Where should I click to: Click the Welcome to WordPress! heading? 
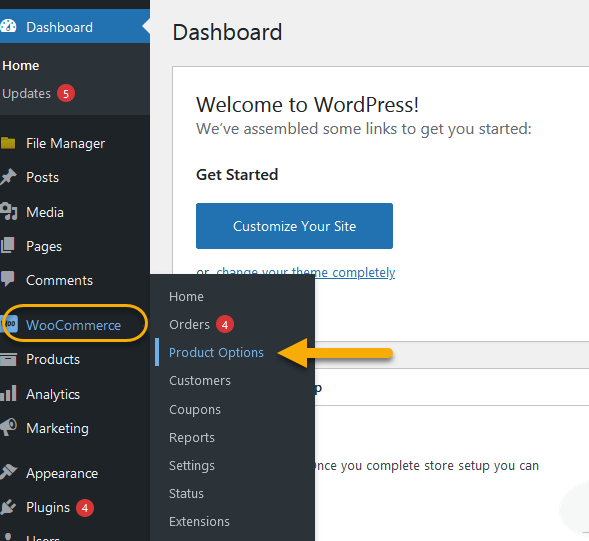[x=307, y=104]
